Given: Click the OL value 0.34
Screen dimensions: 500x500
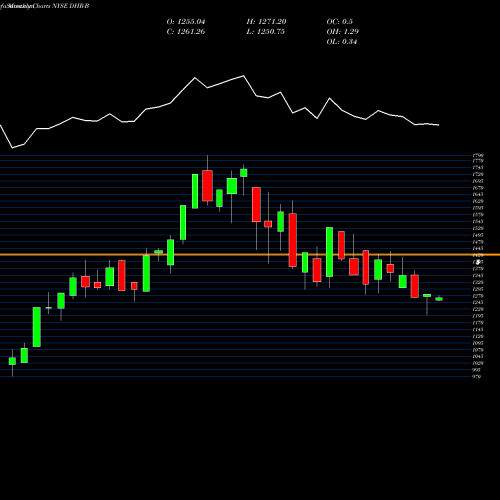Looking at the screenshot, I should click(x=349, y=42).
